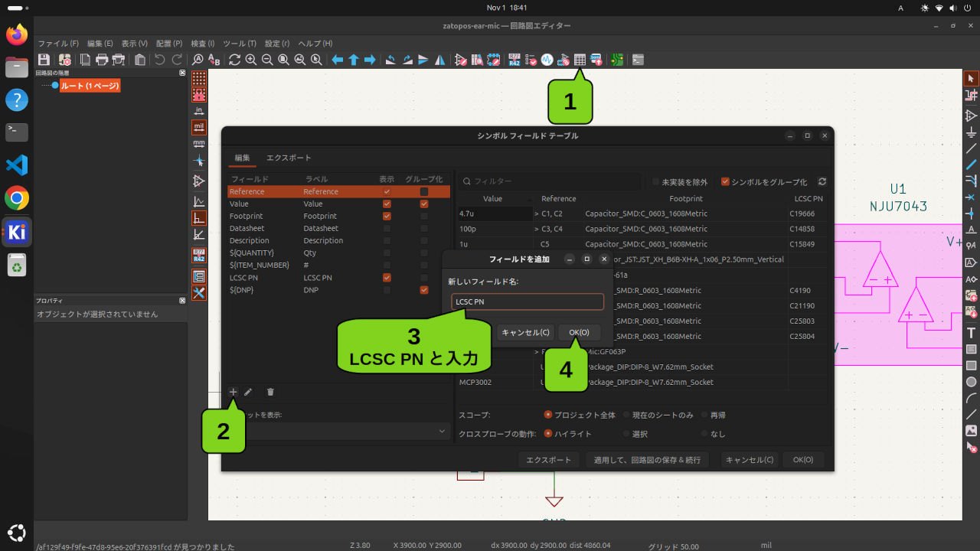Click OK(O) in the Add Field dialog

point(579,332)
